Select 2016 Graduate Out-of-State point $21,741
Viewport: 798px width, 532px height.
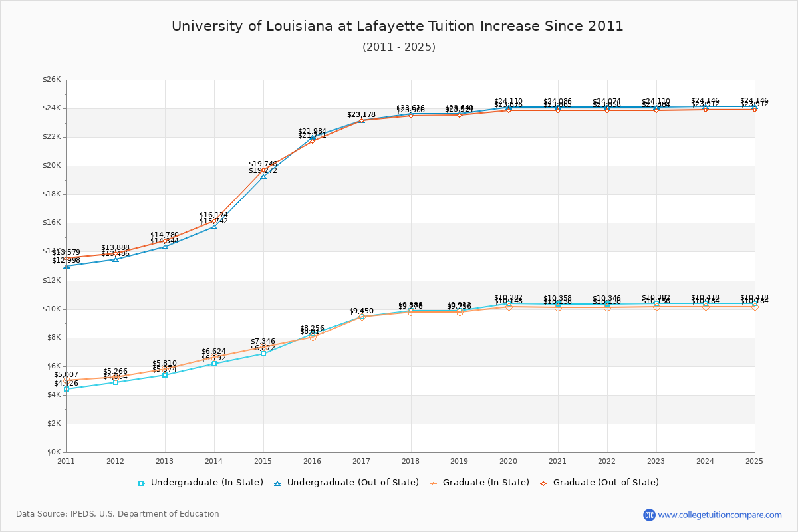(313, 141)
